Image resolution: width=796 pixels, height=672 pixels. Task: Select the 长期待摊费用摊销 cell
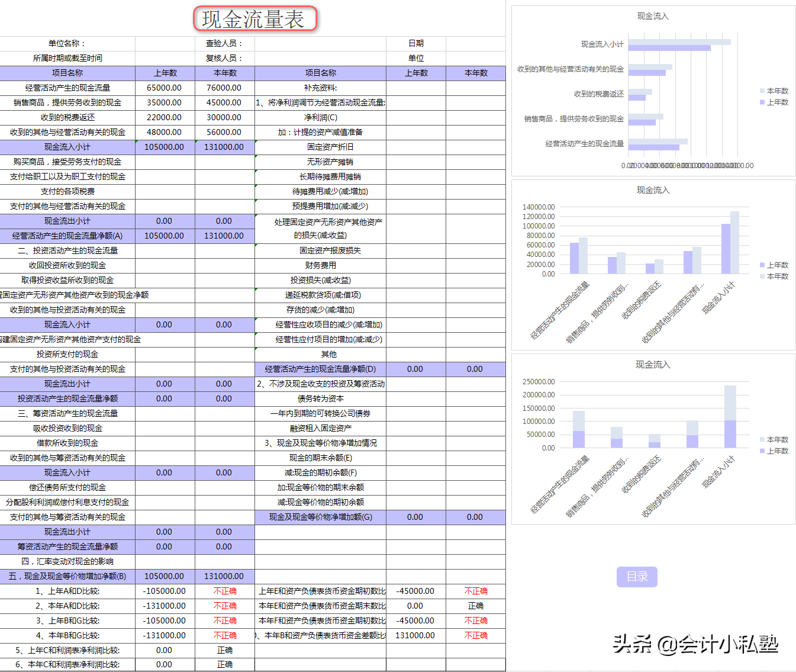click(321, 176)
